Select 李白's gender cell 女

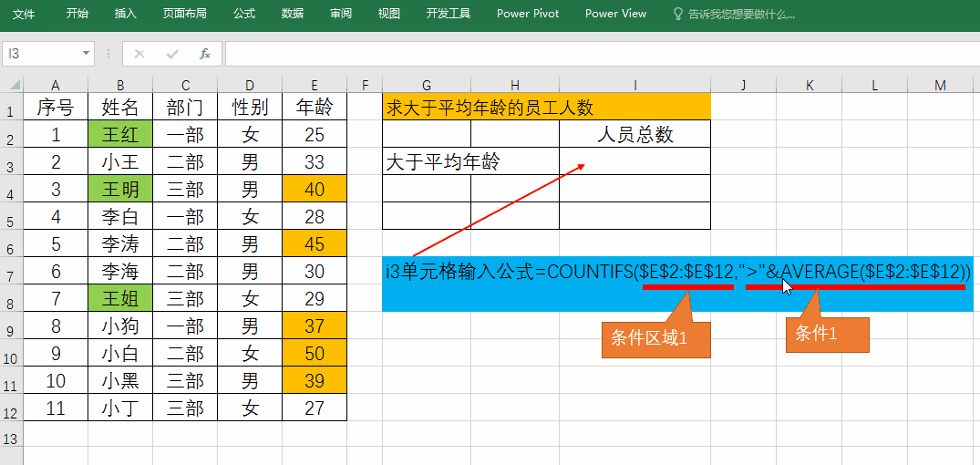[x=250, y=216]
